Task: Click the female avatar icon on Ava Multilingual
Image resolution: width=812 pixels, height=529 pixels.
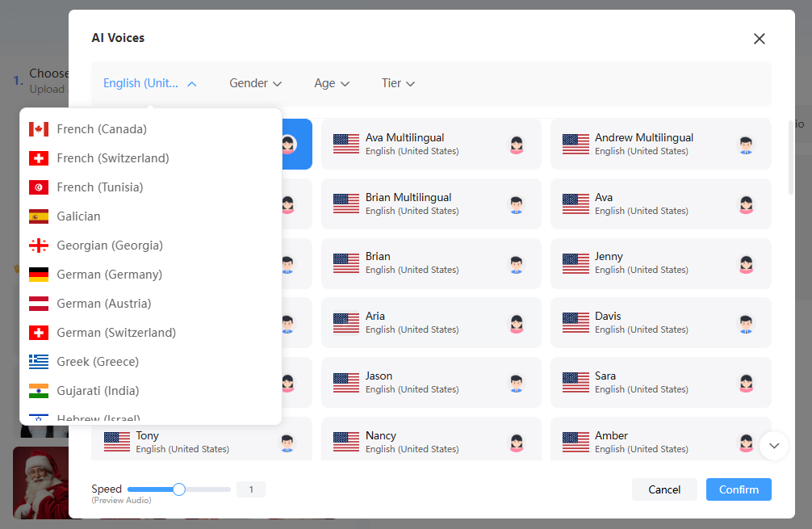Action: coord(517,145)
